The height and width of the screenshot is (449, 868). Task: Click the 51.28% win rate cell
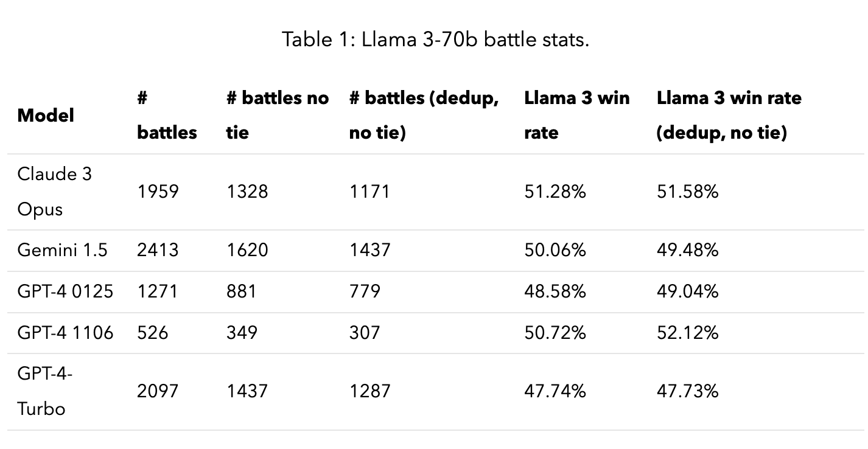click(555, 192)
